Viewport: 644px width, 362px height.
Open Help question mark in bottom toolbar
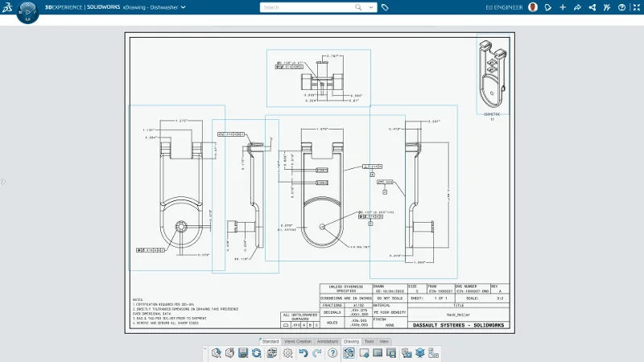click(332, 353)
